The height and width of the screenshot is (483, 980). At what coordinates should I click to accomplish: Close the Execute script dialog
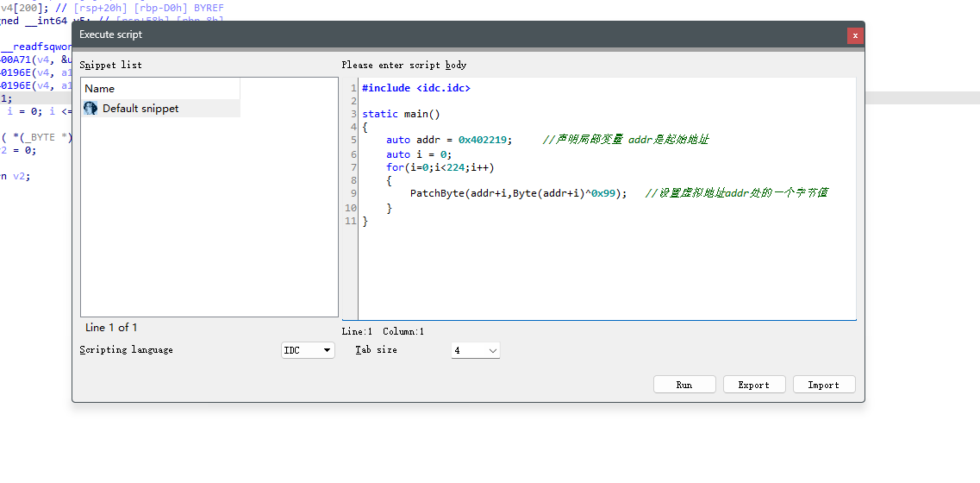point(855,35)
